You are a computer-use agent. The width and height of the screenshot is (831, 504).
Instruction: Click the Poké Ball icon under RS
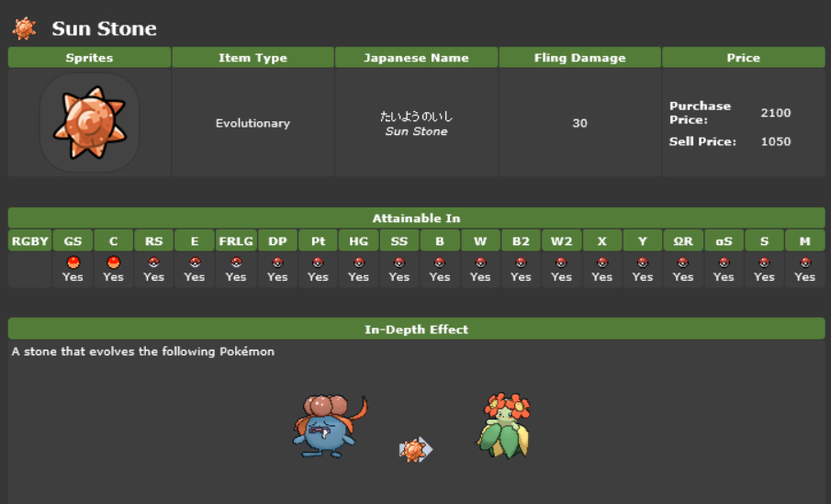click(153, 263)
